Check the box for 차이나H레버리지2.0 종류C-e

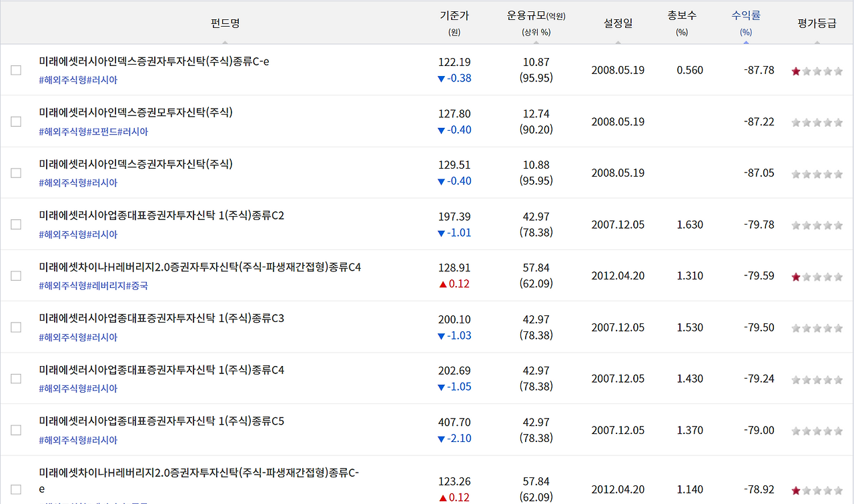click(x=16, y=489)
